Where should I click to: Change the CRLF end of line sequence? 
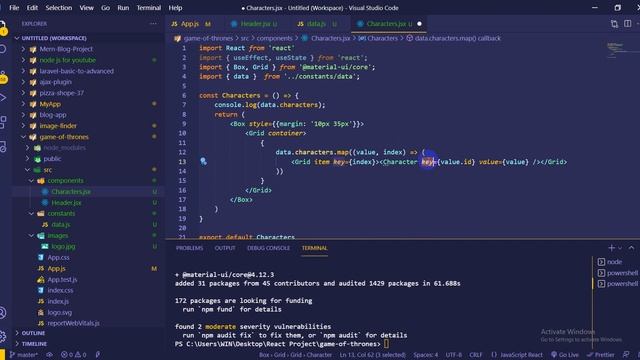point(476,355)
